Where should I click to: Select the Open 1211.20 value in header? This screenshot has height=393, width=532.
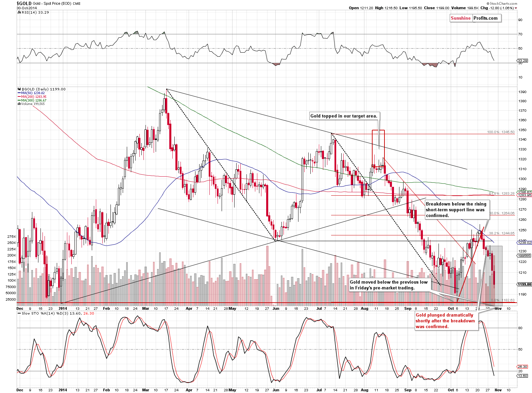coord(361,8)
